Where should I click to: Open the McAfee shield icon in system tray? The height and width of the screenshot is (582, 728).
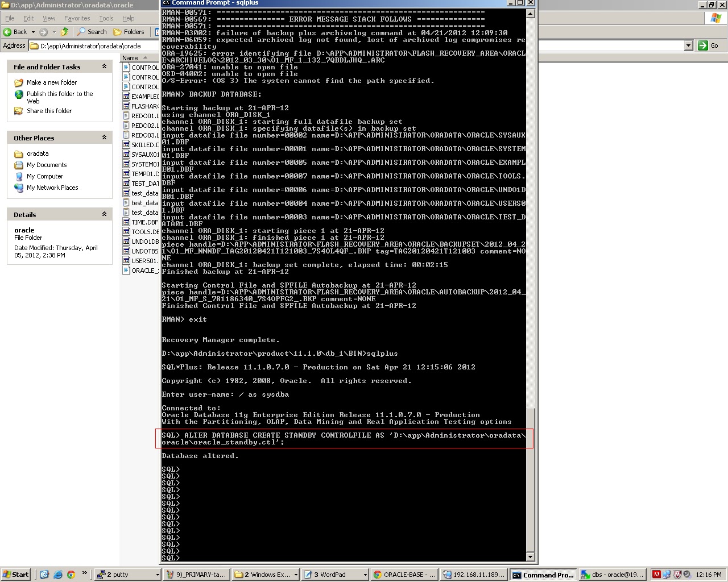click(x=677, y=574)
